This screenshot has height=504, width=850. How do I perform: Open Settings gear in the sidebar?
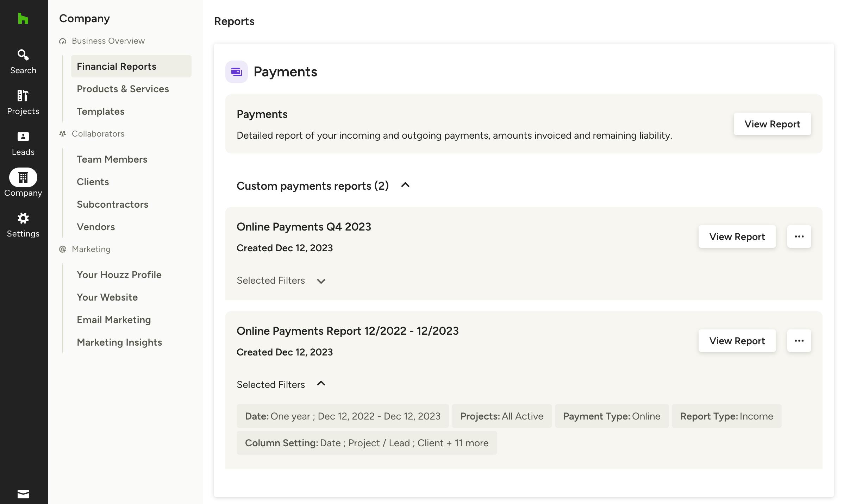tap(23, 219)
